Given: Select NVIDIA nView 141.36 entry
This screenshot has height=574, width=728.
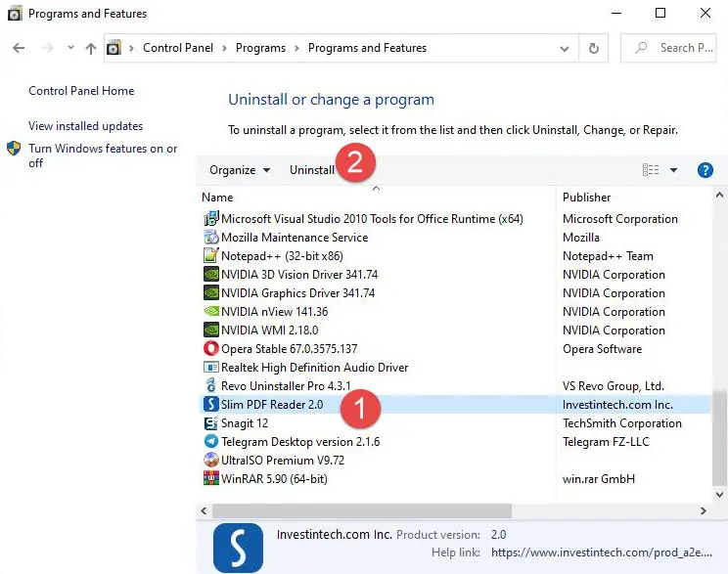Looking at the screenshot, I should click(x=274, y=311).
